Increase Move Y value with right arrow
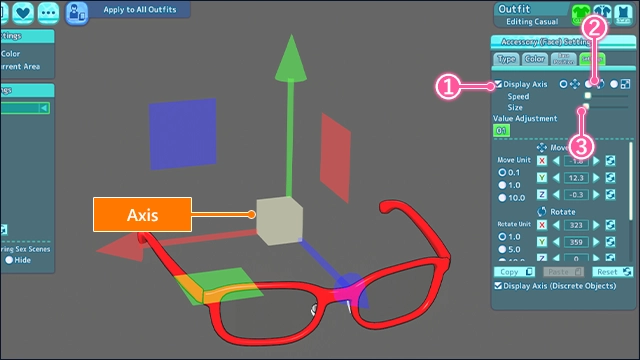 596,178
